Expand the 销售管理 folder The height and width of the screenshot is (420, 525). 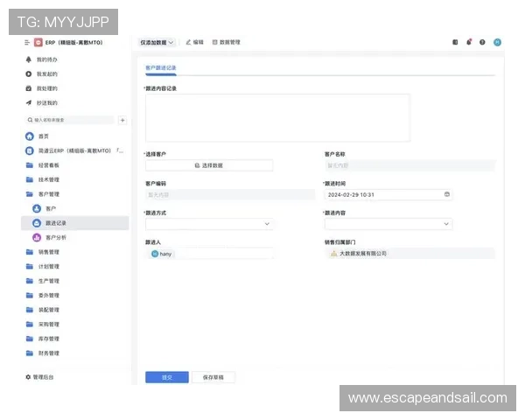click(x=43, y=252)
